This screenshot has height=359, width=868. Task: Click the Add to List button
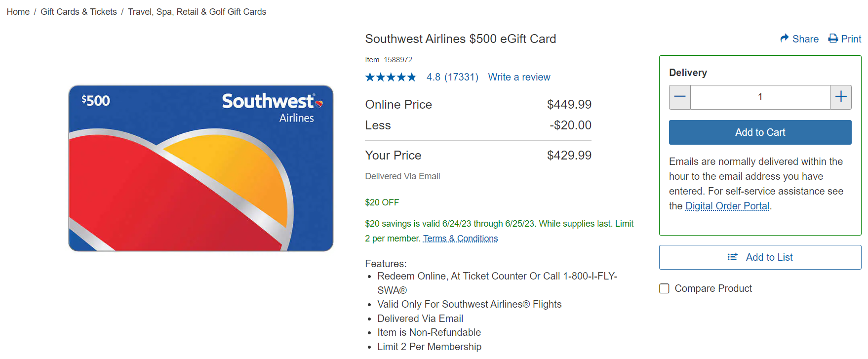[760, 257]
